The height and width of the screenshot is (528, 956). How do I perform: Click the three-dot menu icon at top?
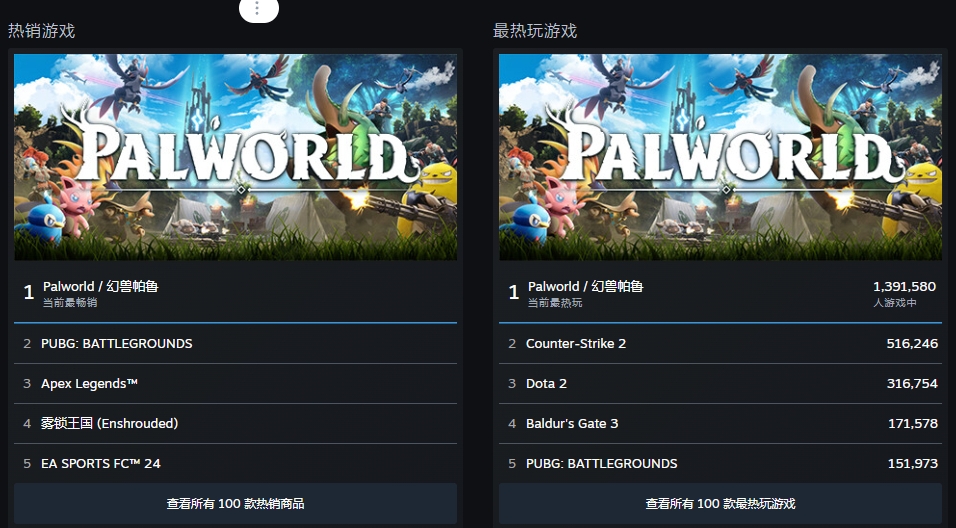click(x=258, y=9)
